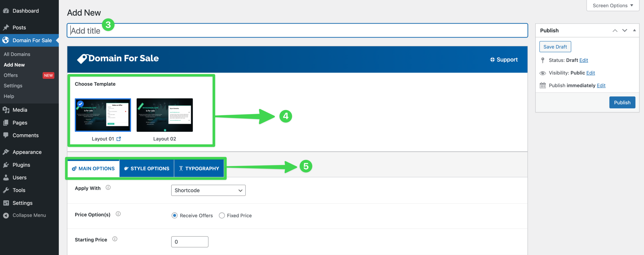Switch to the Main Options tab
This screenshot has width=644, height=255.
[x=93, y=169]
